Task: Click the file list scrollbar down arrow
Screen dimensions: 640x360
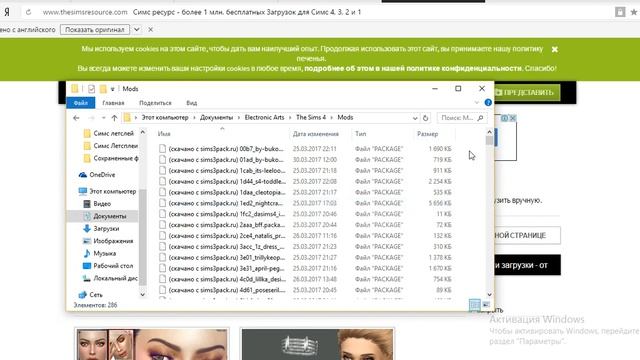Action: pyautogui.click(x=489, y=294)
